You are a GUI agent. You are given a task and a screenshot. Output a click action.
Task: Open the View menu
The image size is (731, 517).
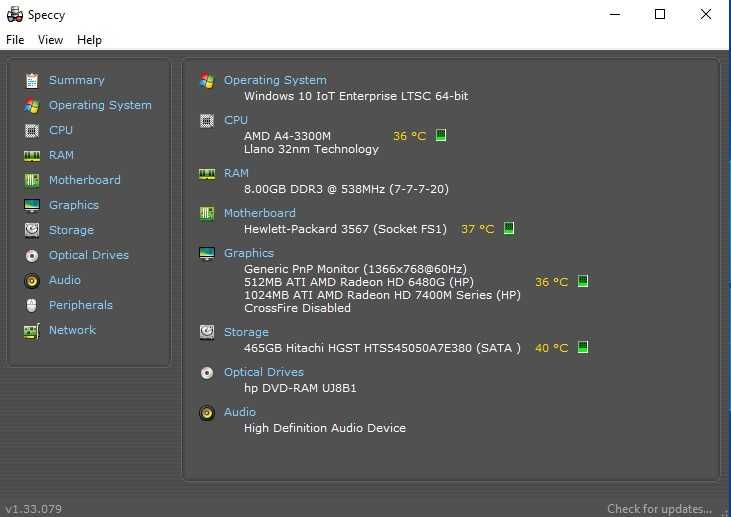point(50,40)
